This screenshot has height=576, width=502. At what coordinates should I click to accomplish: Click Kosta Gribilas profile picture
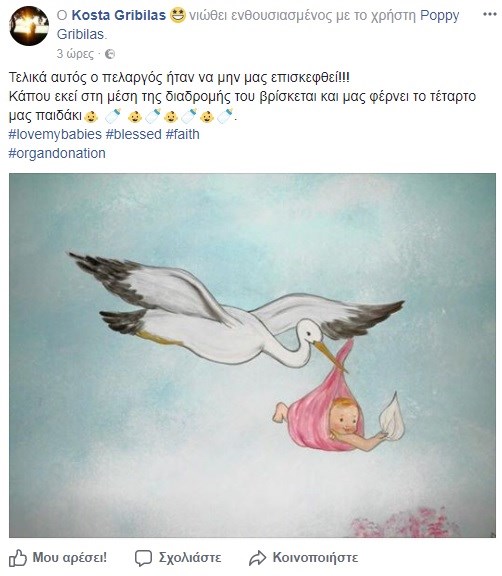pos(29,26)
